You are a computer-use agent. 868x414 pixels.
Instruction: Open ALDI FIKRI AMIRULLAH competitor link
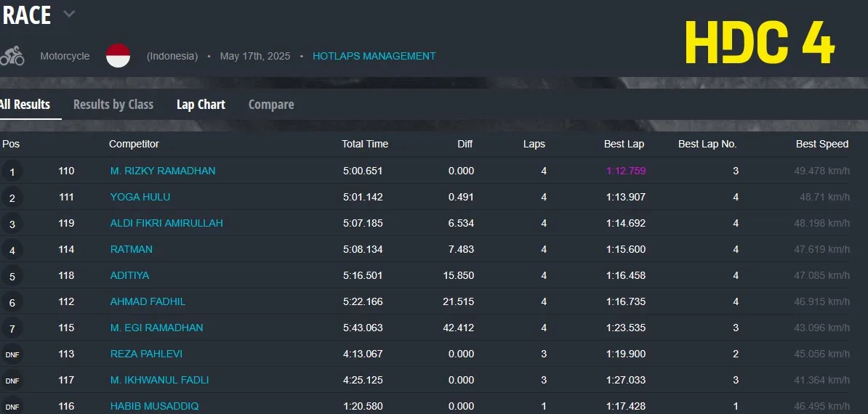tap(166, 223)
